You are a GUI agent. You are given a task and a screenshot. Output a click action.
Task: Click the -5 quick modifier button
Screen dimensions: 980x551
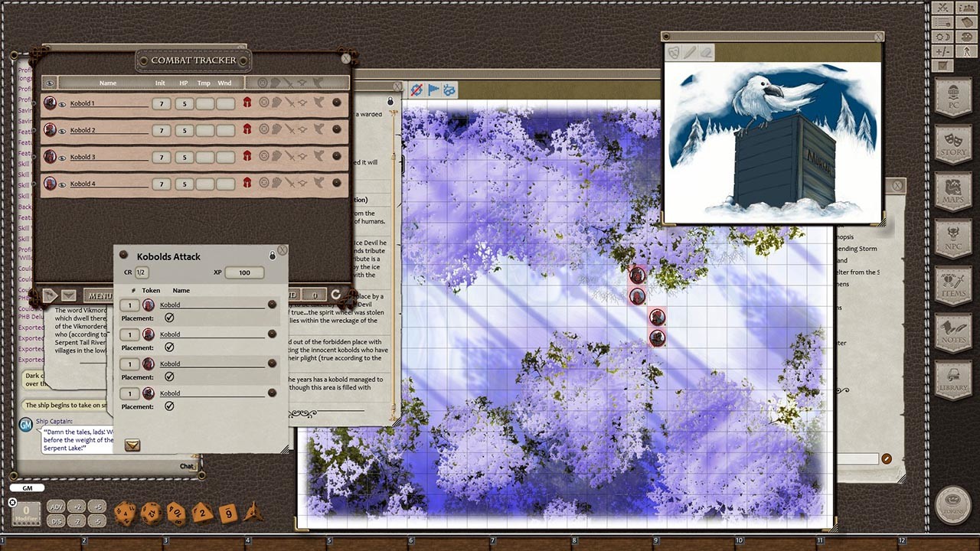coord(96,521)
